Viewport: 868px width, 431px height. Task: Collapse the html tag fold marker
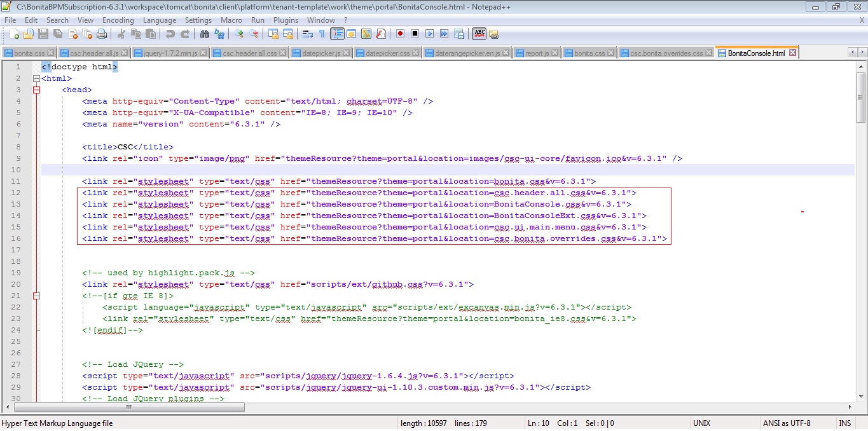coord(36,78)
